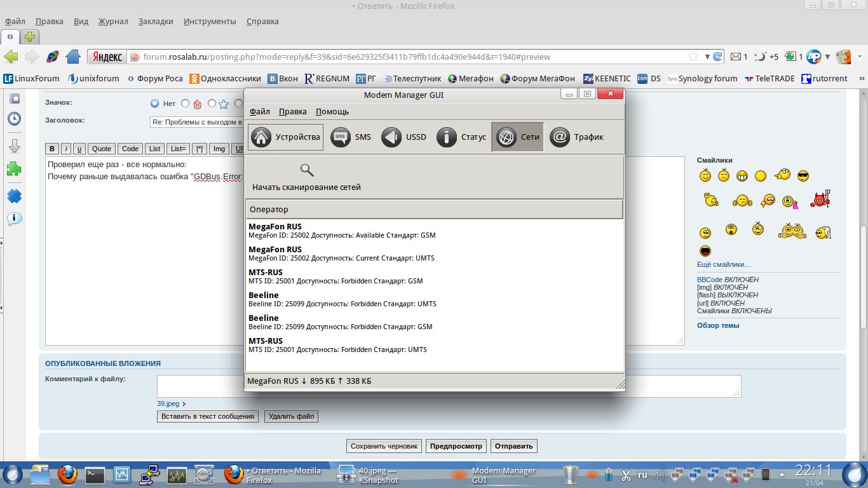Viewport: 868px width, 488px height.
Task: Open the USSD tab
Action: 405,137
